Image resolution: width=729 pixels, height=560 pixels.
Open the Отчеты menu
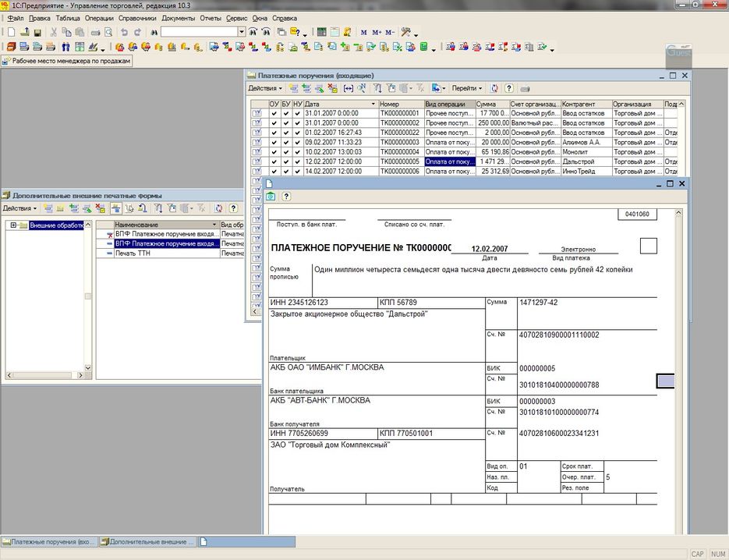point(211,18)
